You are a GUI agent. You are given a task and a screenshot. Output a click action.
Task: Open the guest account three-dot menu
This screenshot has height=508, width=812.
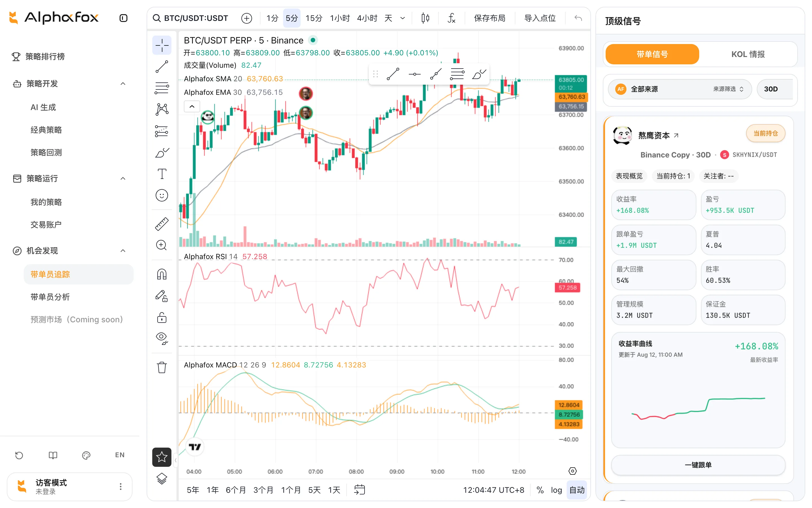(x=120, y=486)
